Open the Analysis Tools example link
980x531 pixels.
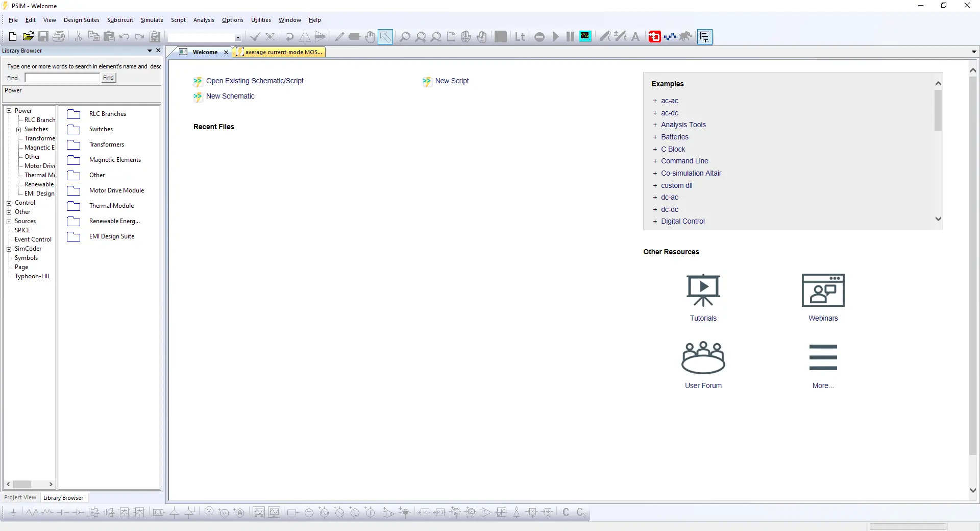[683, 125]
